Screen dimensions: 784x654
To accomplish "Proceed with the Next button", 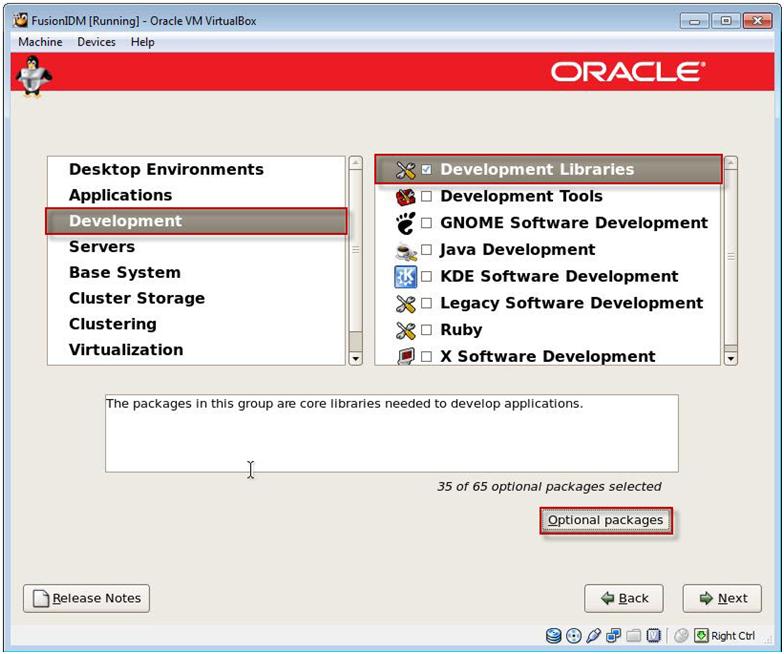I will click(x=722, y=598).
